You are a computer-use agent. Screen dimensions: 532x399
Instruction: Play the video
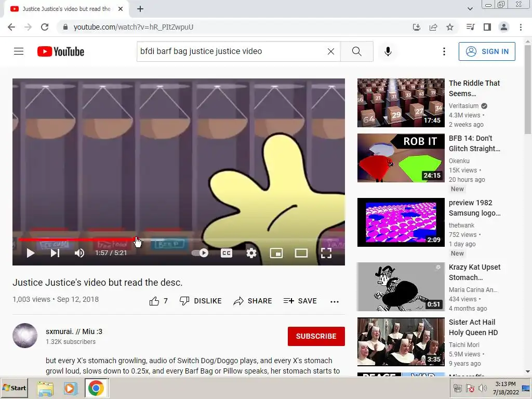(31, 253)
